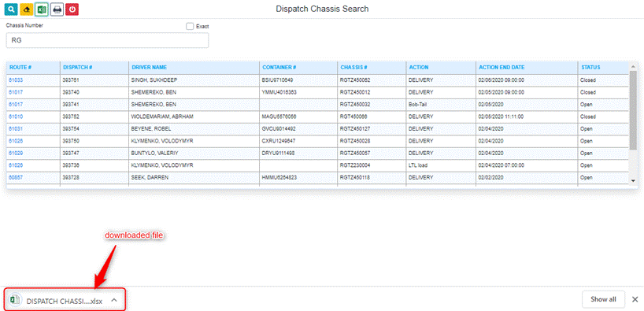The image size is (644, 311).
Task: Click the table scrollbar down arrow
Action: click(x=633, y=180)
